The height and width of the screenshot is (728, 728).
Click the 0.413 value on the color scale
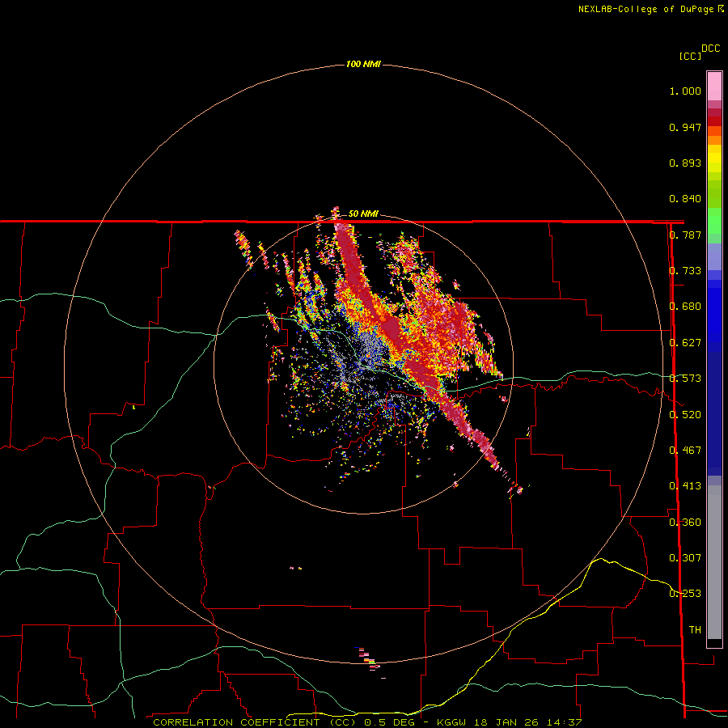685,486
